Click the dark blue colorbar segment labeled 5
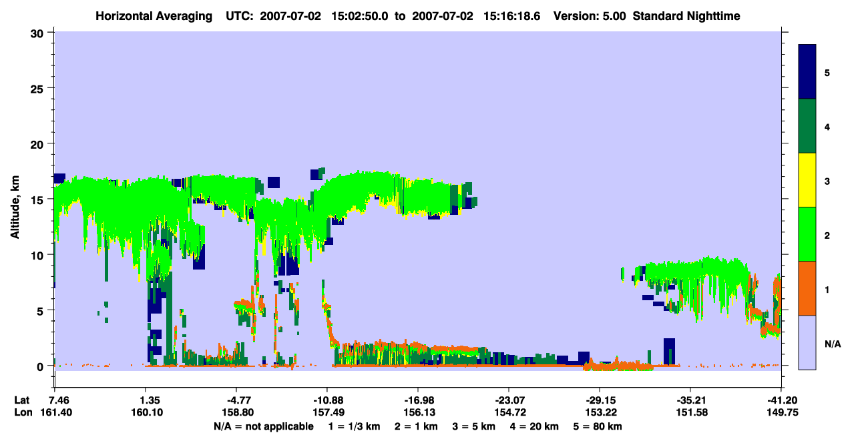The image size is (868, 445). point(807,72)
